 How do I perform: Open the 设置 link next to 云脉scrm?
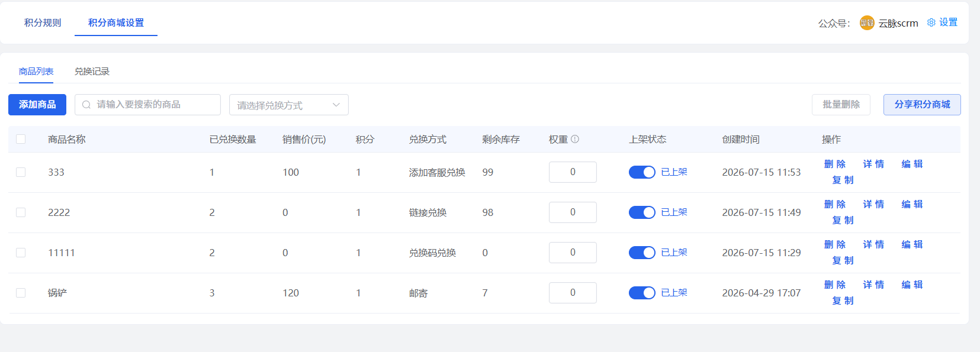pyautogui.click(x=948, y=22)
